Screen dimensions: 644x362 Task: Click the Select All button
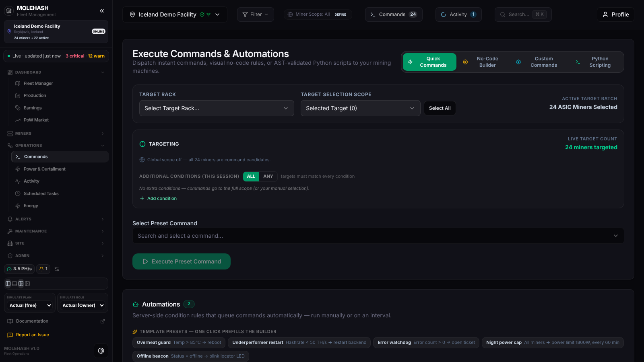440,108
